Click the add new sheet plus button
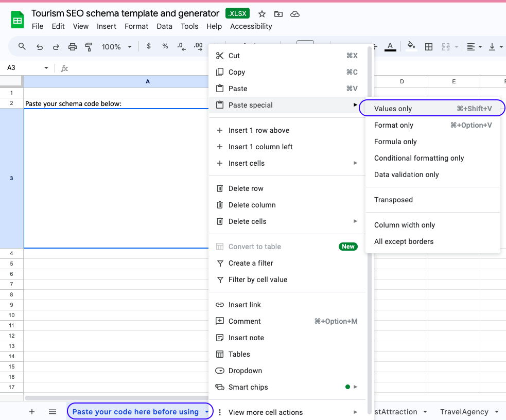Screen dimensions: 506x420 (32, 412)
